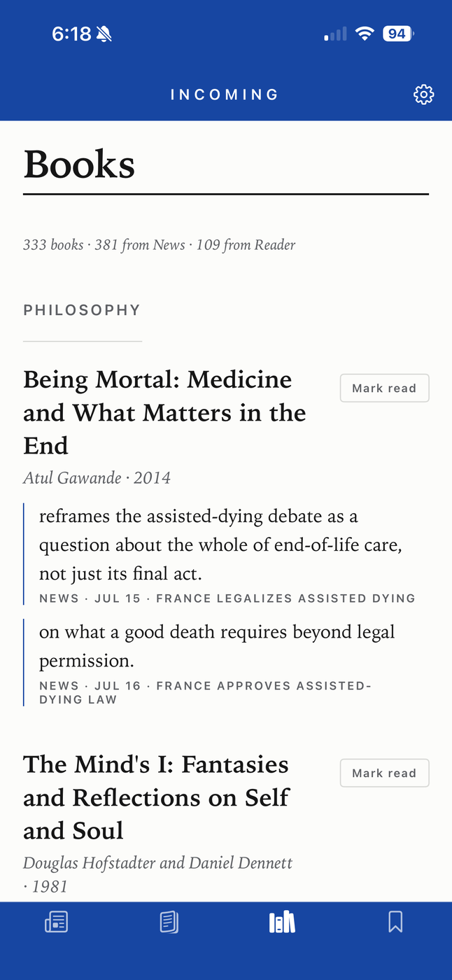Select the Books shelf icon in bottom bar
This screenshot has height=980, width=452.
(x=282, y=922)
